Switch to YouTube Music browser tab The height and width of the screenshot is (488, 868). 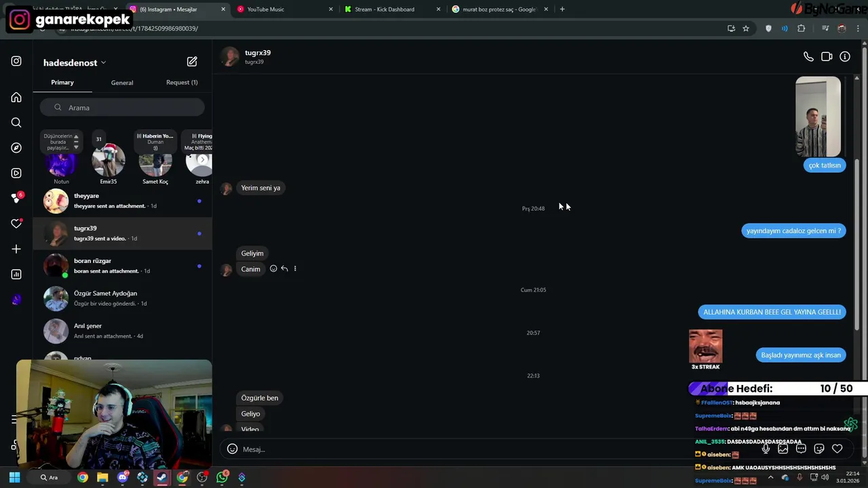click(285, 9)
